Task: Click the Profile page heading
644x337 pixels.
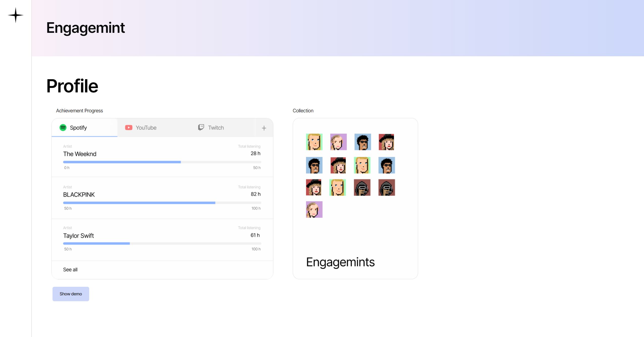Action: pyautogui.click(x=72, y=86)
